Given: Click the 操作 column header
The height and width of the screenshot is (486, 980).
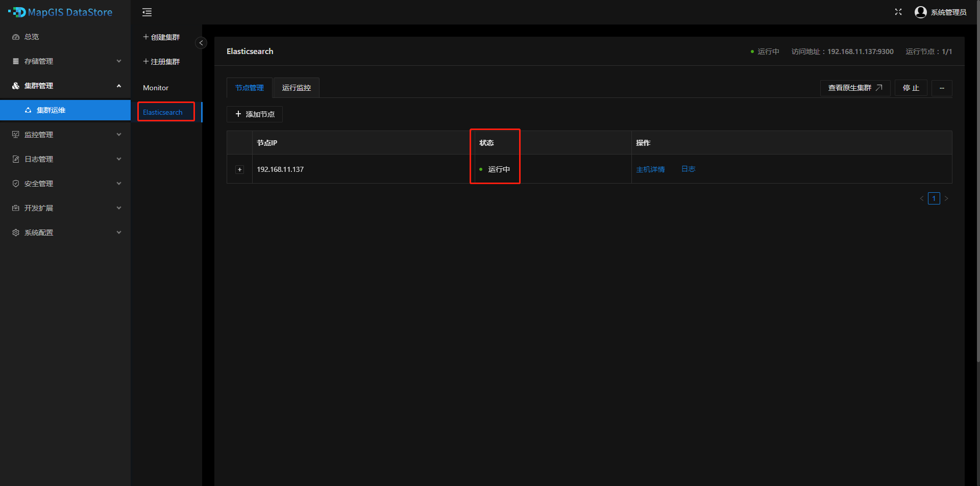Looking at the screenshot, I should pos(792,143).
